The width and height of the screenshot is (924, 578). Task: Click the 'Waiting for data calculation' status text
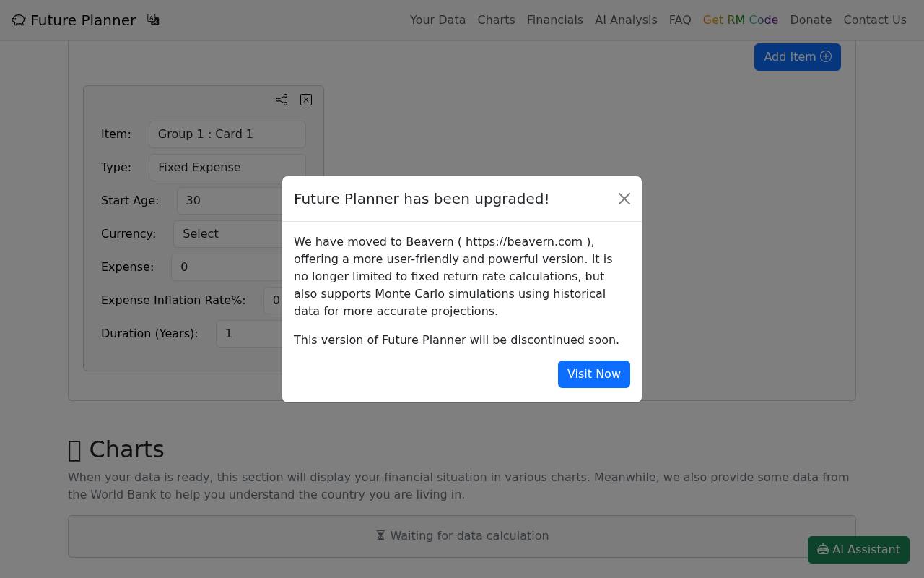pyautogui.click(x=462, y=536)
